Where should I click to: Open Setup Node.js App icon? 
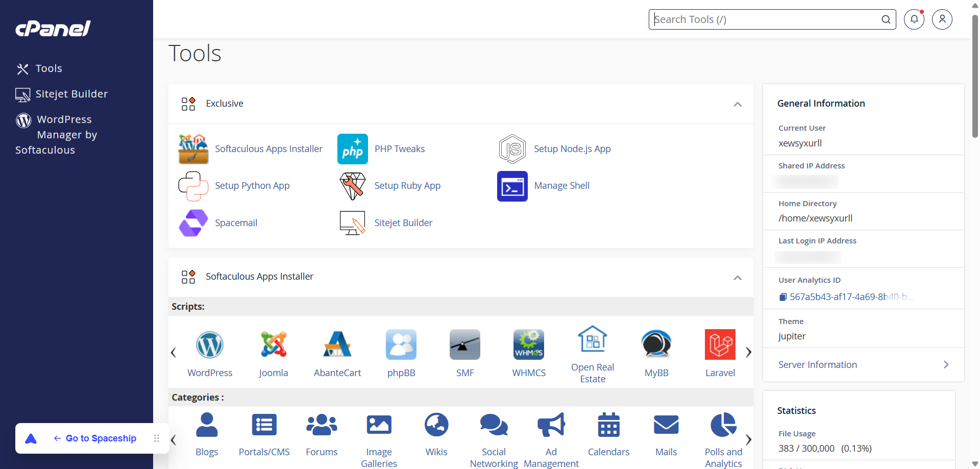coord(512,149)
